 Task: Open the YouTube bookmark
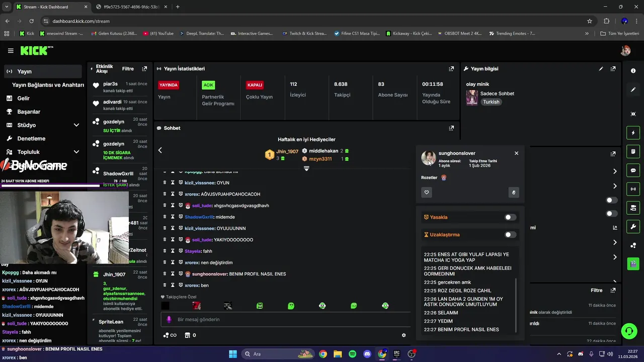[158, 34]
